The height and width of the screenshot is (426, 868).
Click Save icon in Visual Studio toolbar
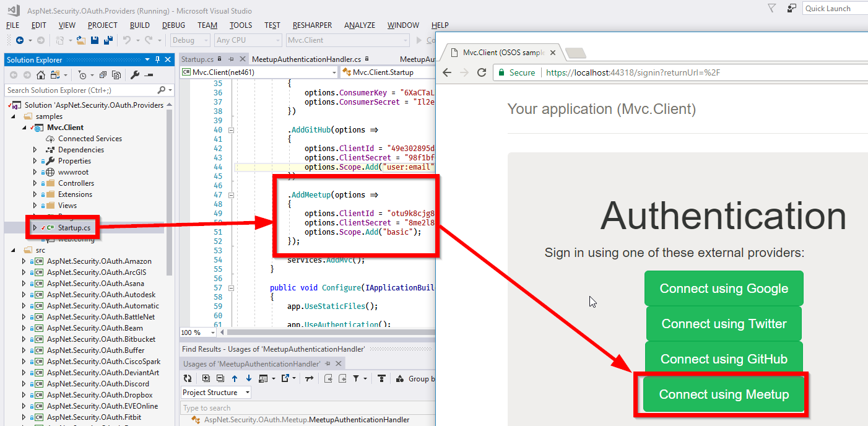click(95, 40)
